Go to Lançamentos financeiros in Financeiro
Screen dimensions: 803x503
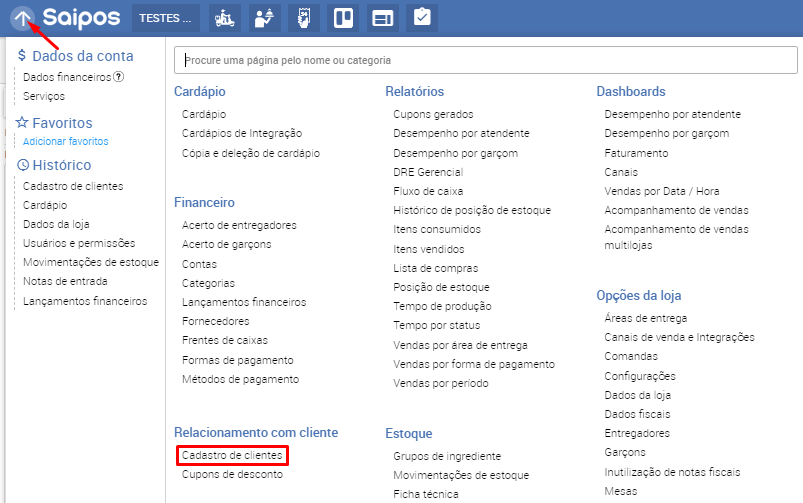(x=244, y=302)
